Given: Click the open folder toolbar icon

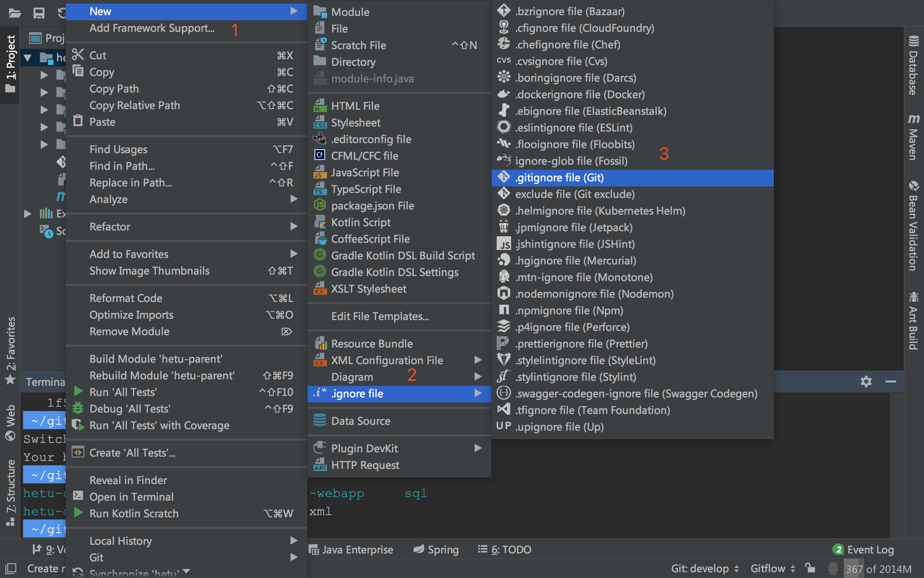Looking at the screenshot, I should (x=15, y=13).
